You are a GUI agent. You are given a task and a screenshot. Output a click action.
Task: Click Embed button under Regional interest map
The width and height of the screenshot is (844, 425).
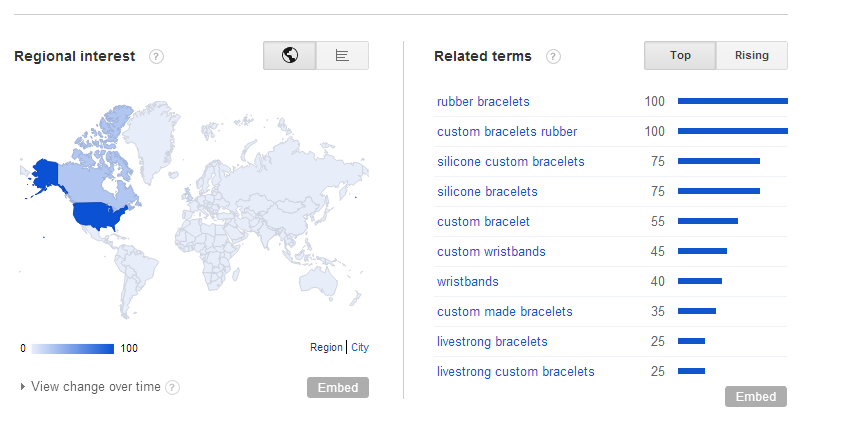point(338,387)
